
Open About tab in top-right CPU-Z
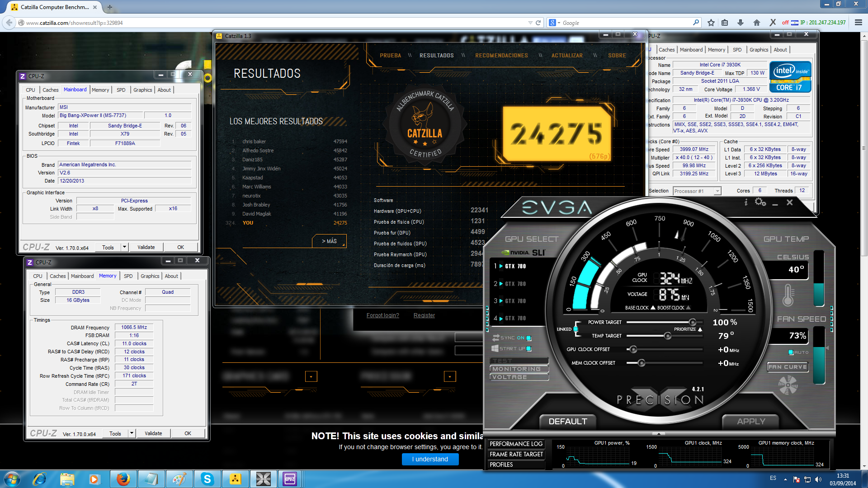[x=780, y=50]
